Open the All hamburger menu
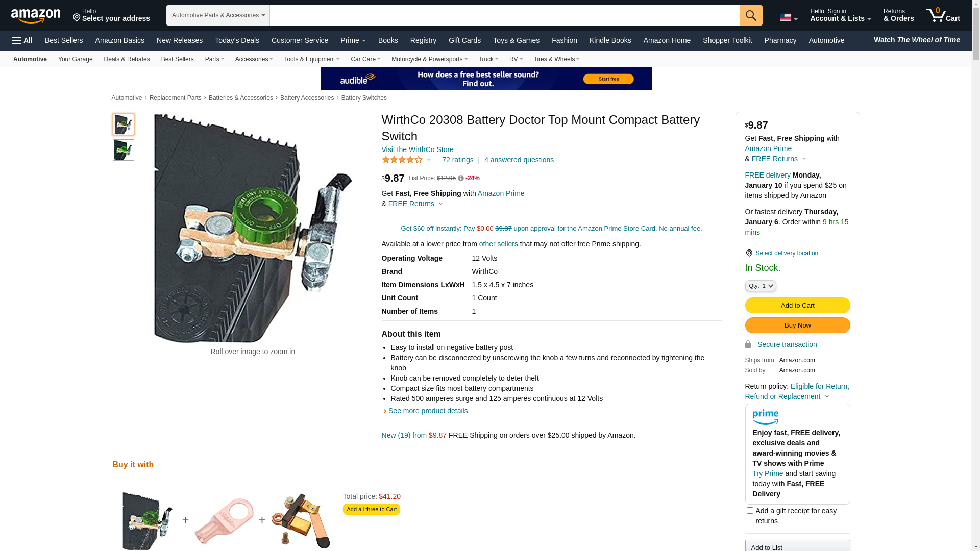Viewport: 980px width, 551px height. [x=22, y=40]
